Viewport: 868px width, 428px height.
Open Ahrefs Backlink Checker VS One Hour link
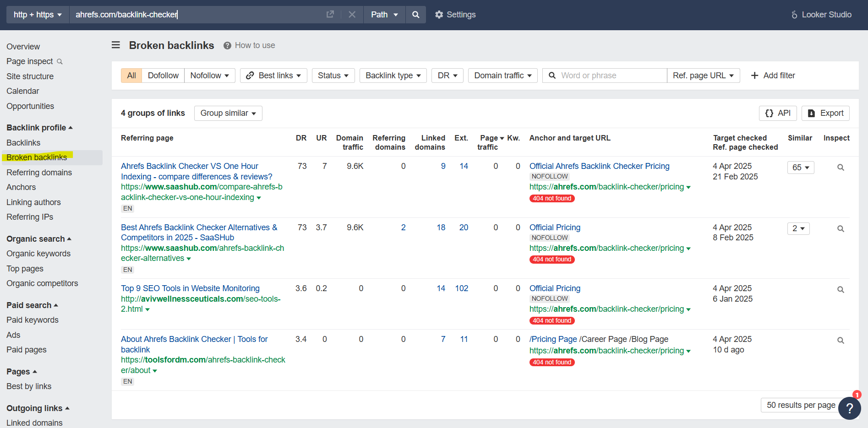coord(197,171)
